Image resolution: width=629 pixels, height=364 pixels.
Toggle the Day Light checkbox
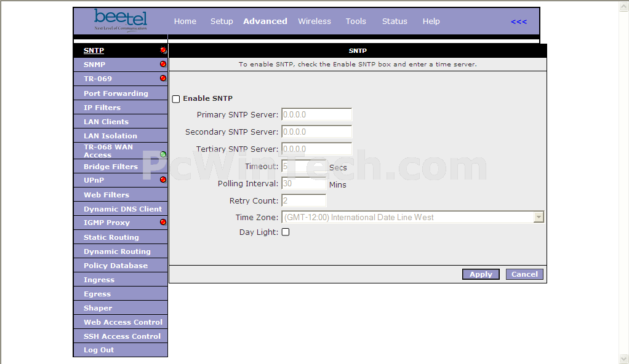coord(285,232)
